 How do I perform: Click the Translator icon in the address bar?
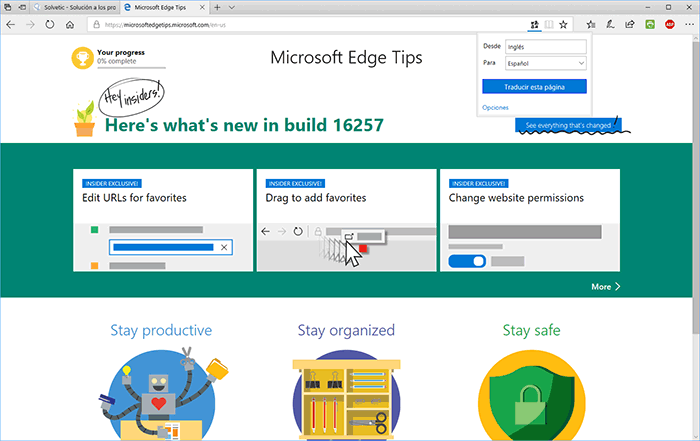click(534, 25)
